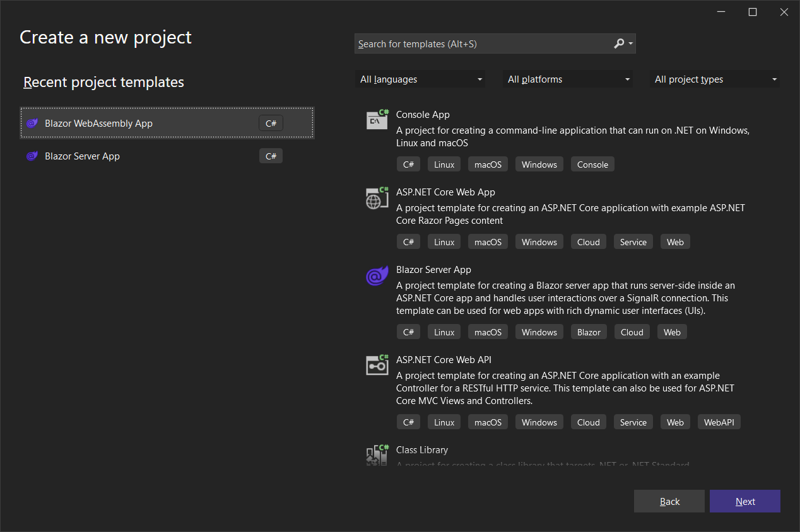
Task: Click the Blazor tag under Blazor Server App
Action: point(589,332)
